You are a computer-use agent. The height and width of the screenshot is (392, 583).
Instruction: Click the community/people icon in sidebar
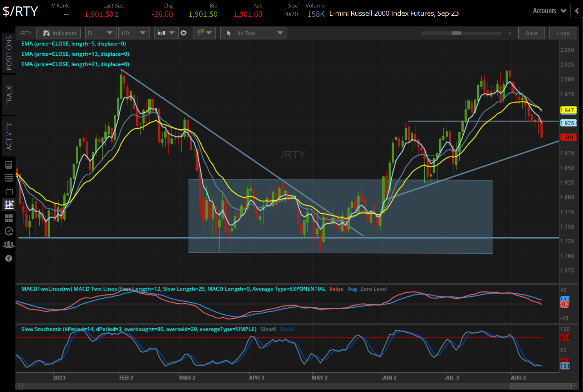(x=9, y=244)
